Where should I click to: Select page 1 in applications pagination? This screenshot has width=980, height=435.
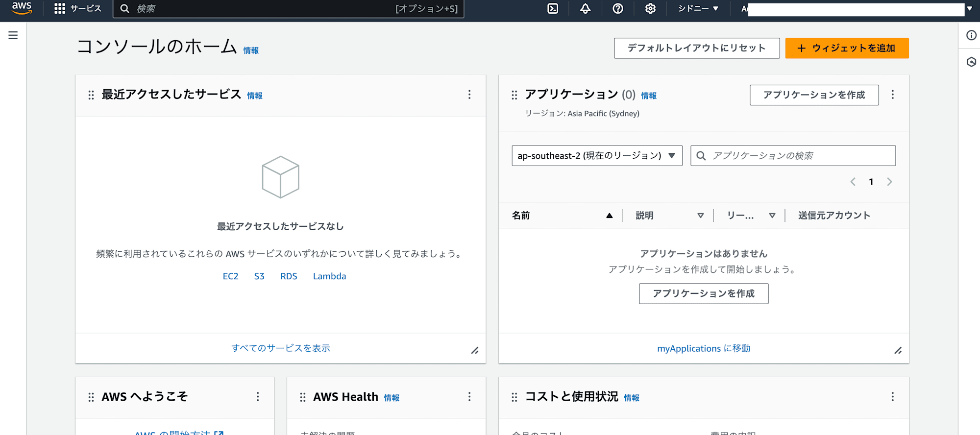871,182
